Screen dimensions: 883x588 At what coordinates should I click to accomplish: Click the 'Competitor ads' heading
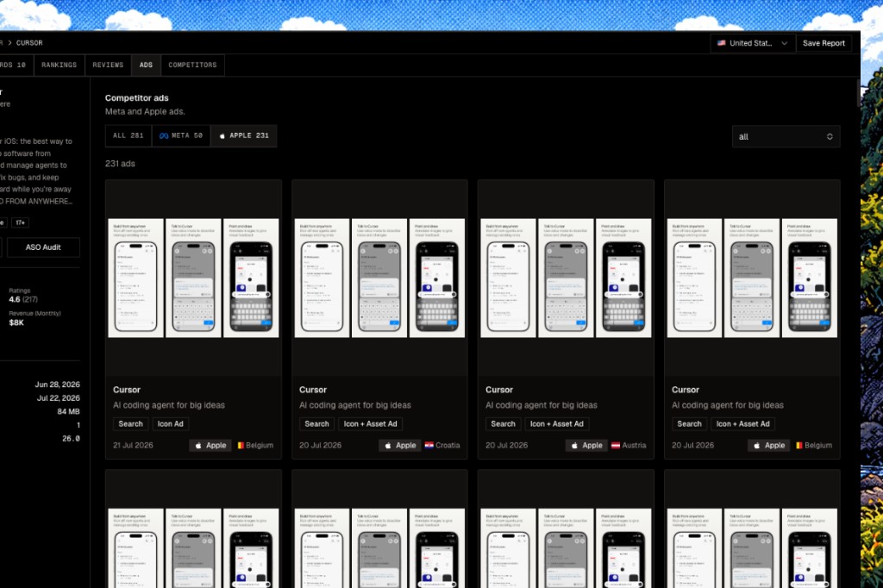(137, 98)
